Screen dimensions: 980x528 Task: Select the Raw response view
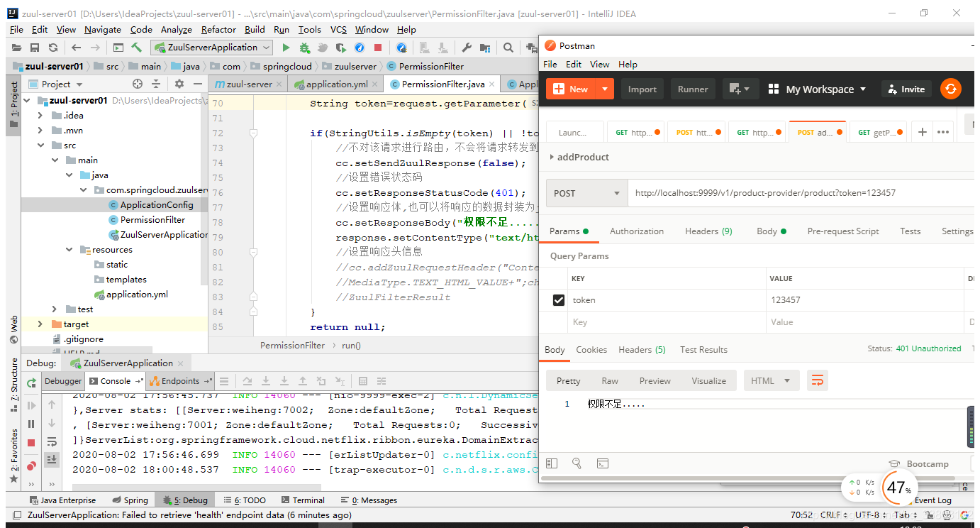pyautogui.click(x=610, y=380)
